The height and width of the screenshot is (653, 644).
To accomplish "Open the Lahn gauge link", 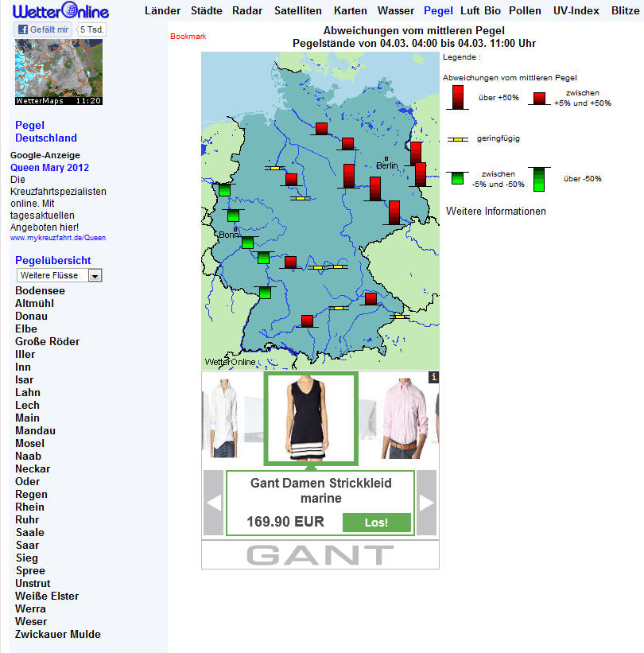I will point(28,392).
